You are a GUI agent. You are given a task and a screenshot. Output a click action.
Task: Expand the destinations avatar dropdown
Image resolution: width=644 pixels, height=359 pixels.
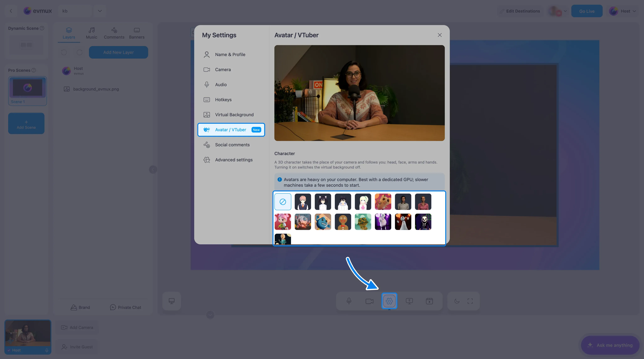[565, 11]
